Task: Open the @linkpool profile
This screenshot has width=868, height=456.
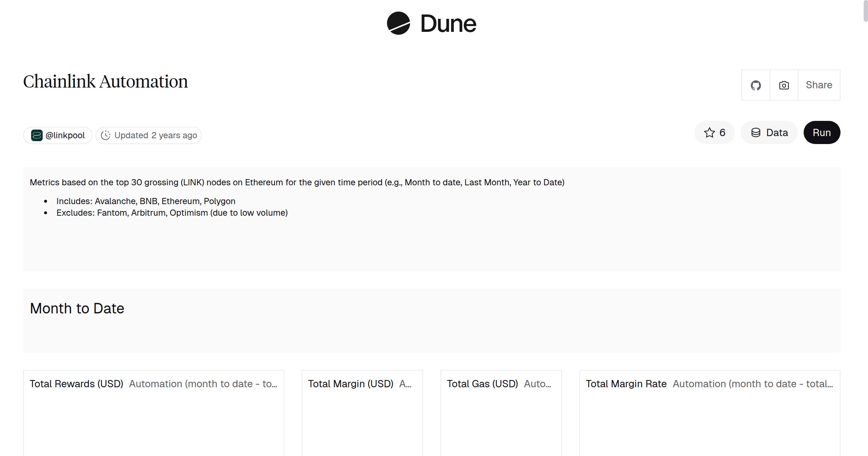Action: pos(58,135)
